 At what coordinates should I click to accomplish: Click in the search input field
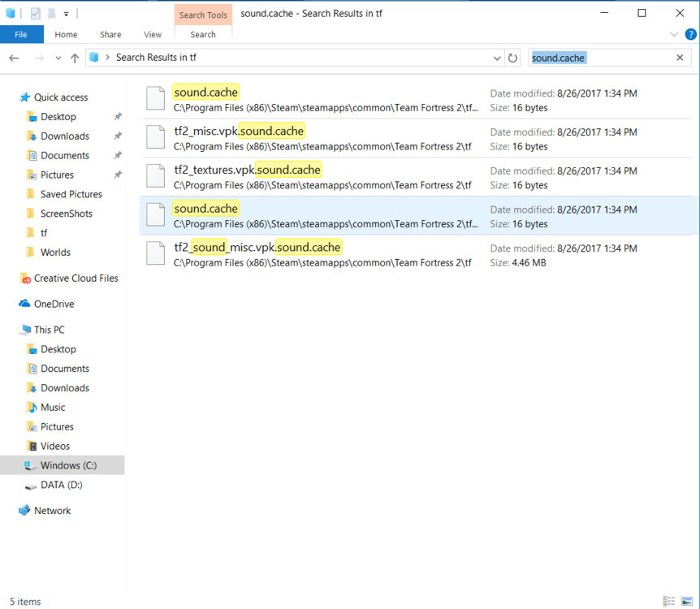coord(610,58)
